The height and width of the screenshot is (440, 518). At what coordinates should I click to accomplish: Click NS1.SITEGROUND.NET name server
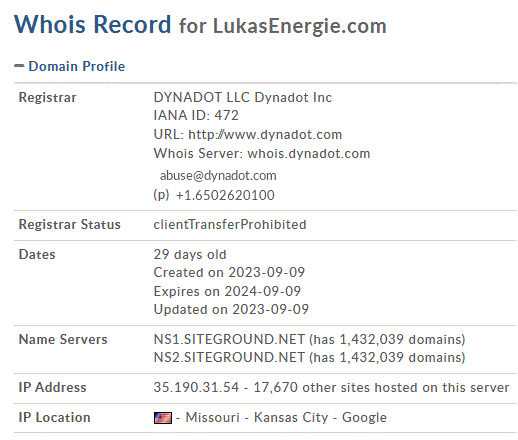[x=229, y=339]
